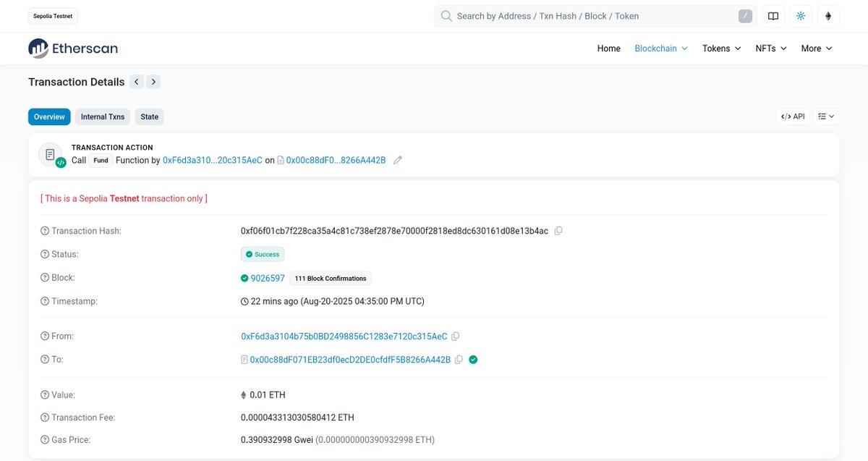Go to previous transaction arrow
This screenshot has height=461, width=868.
coord(137,82)
